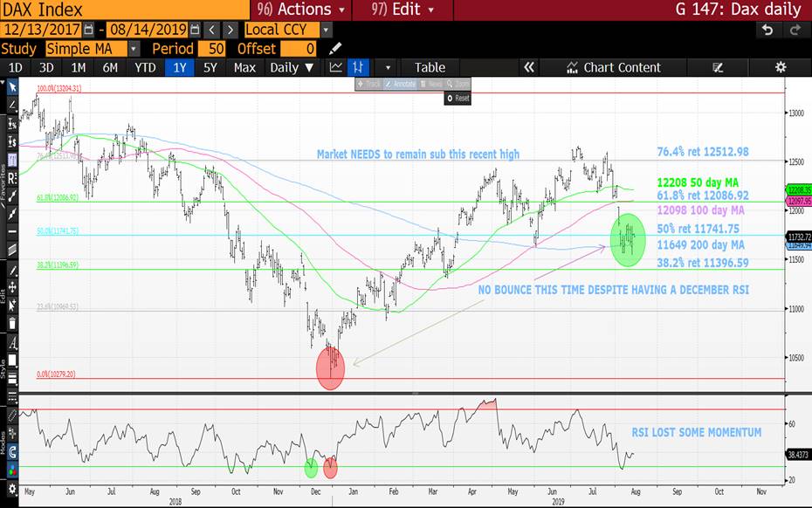The image size is (812, 508).
Task: Choose the dollar change measure tool
Action: click(x=12, y=141)
